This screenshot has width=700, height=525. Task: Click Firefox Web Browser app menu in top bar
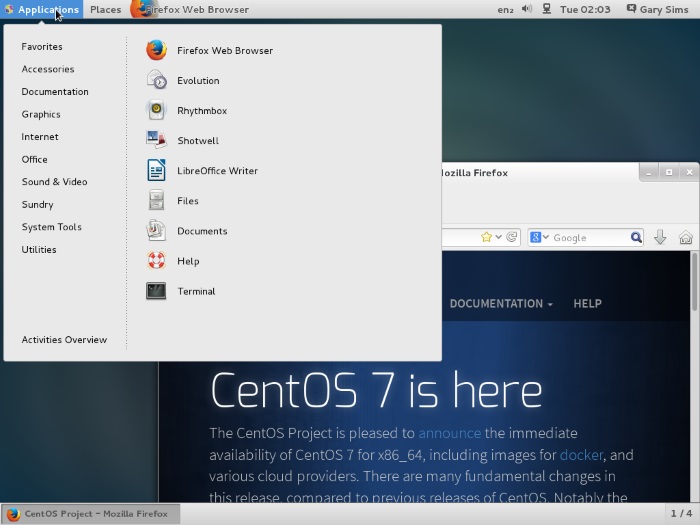(x=190, y=9)
